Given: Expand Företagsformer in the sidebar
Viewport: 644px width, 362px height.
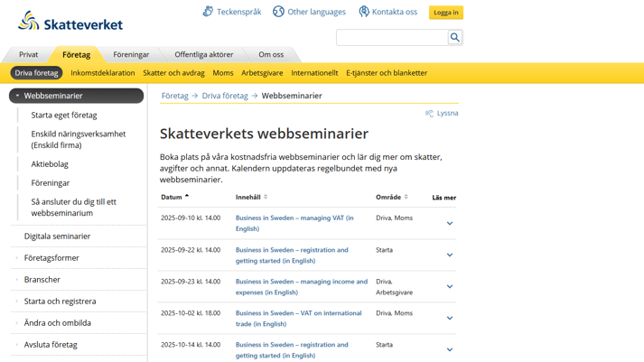Looking at the screenshot, I should coord(51,258).
